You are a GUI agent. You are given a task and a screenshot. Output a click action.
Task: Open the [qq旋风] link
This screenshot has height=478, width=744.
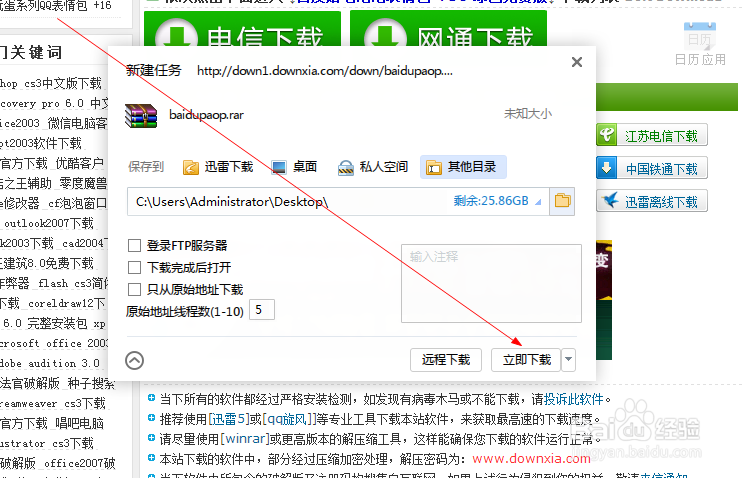289,419
